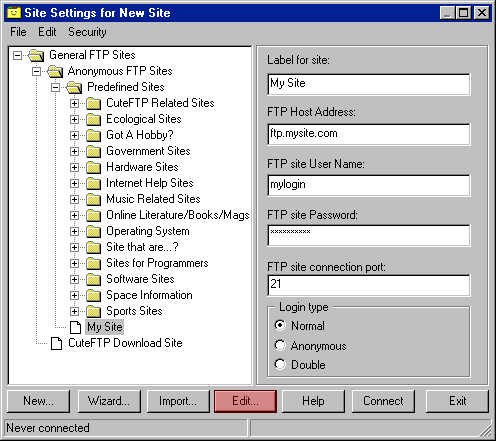Image resolution: width=496 pixels, height=441 pixels.
Task: Click the Connect button
Action: tap(383, 401)
